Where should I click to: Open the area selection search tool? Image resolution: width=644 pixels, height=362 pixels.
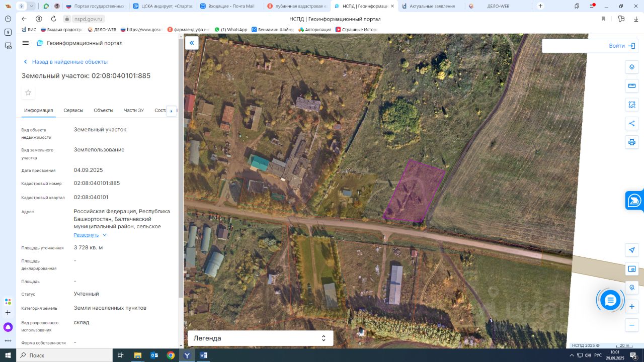632,105
